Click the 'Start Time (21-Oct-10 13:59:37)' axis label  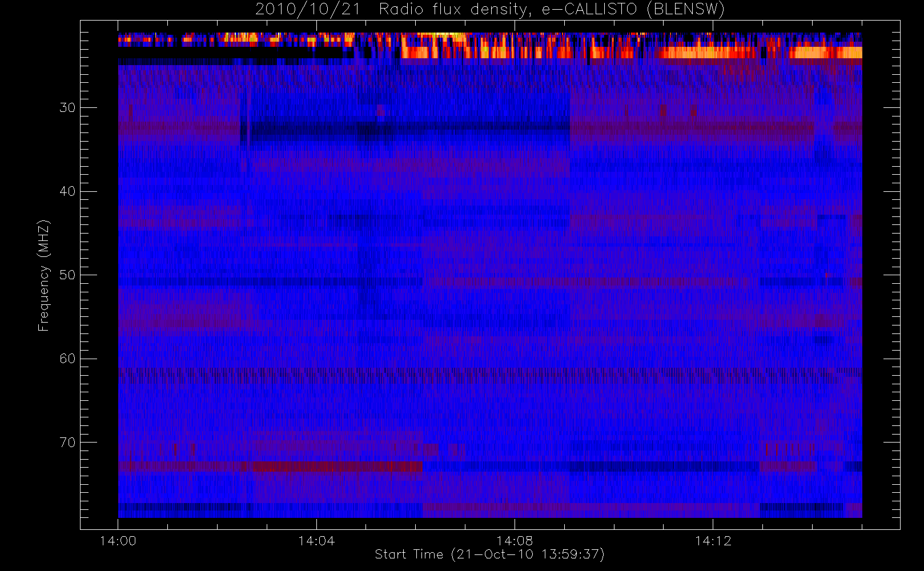(x=489, y=554)
